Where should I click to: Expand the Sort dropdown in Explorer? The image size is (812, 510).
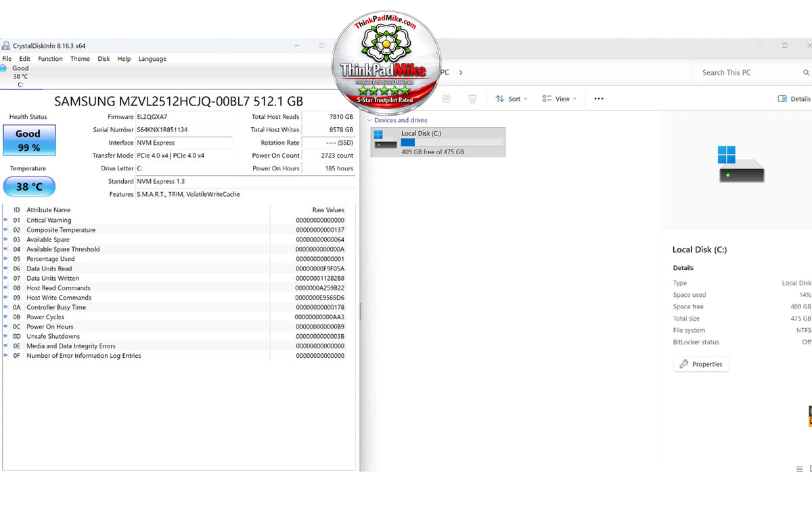[511, 99]
